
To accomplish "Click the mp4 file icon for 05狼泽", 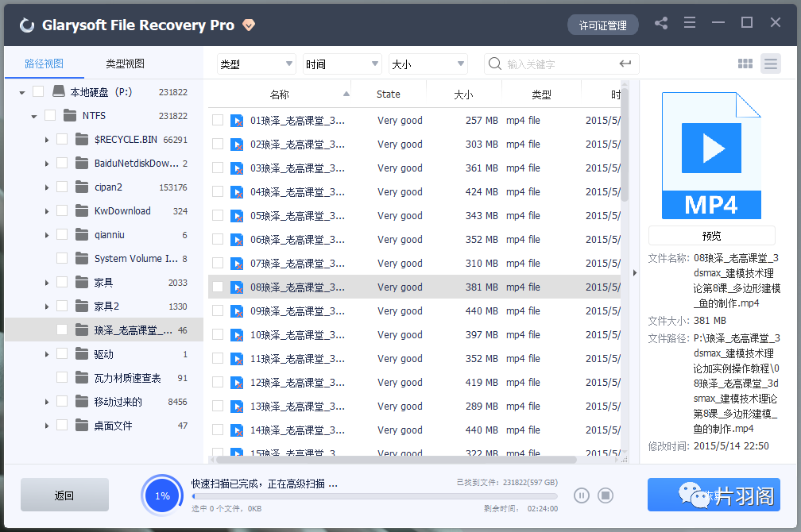I will click(x=237, y=216).
